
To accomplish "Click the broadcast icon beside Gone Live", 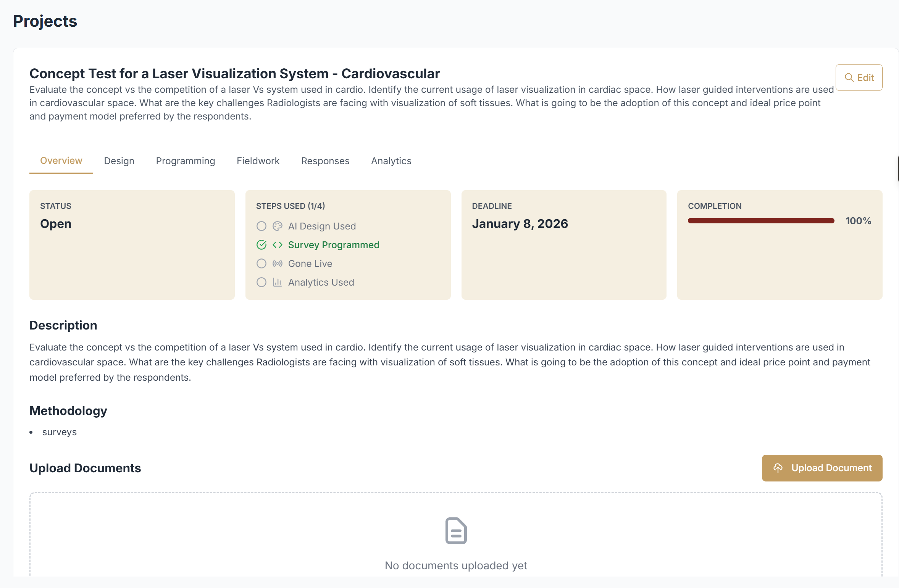I will coord(278,263).
